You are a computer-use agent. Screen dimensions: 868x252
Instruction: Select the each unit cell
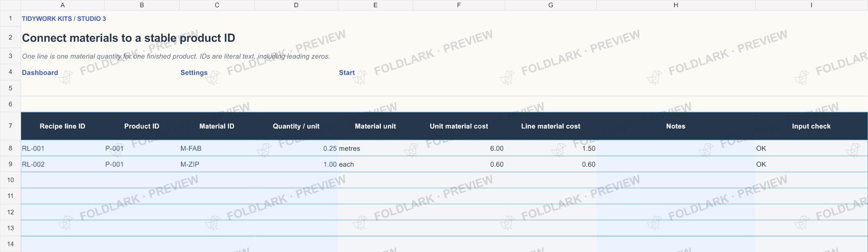click(375, 164)
